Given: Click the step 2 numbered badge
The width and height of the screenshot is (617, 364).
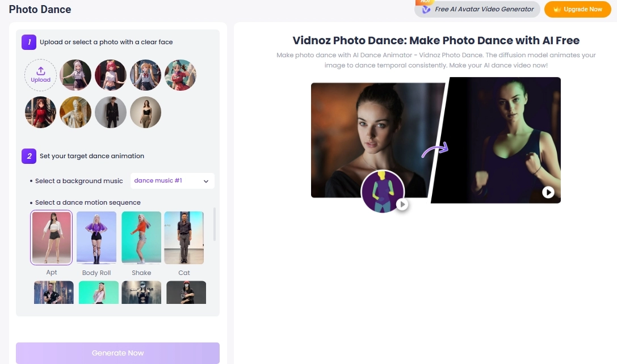Looking at the screenshot, I should [x=29, y=156].
